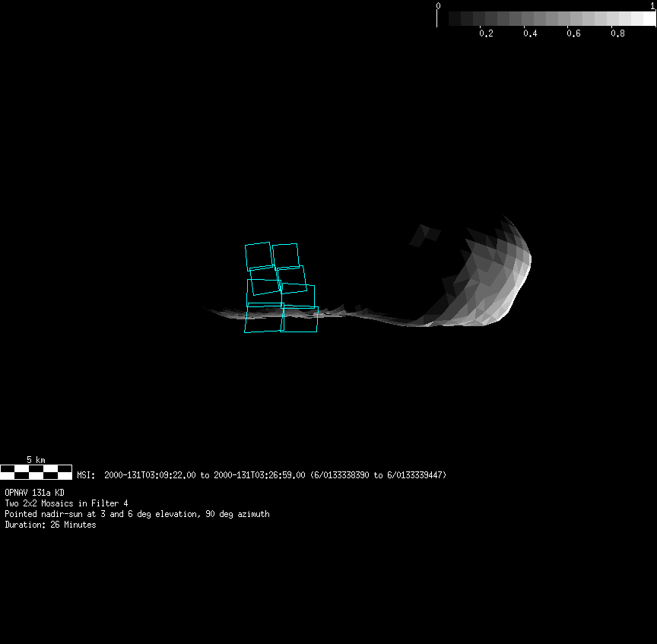Click the MSI start time 2000-131T03:09:22.00

pos(150,475)
